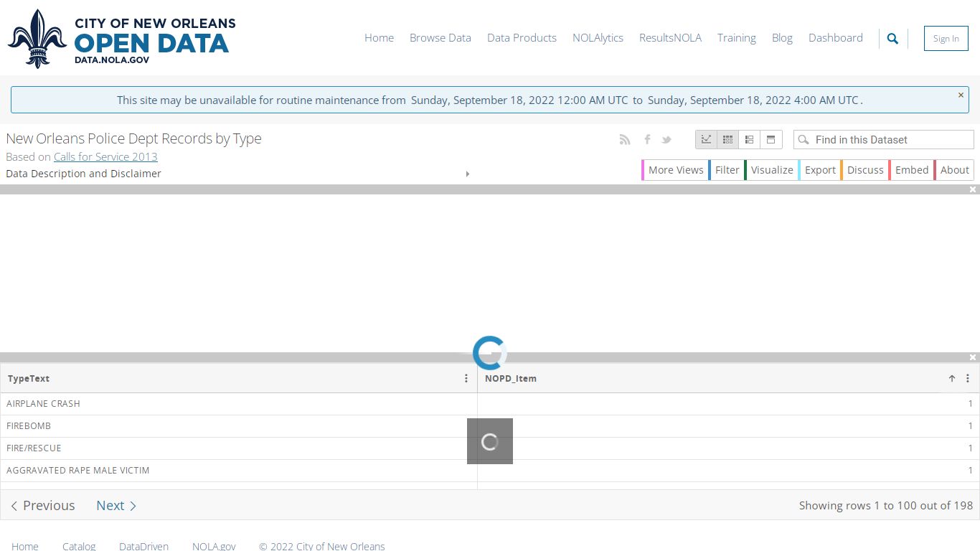Click the fleur-de-lis Open Data logo
980x551 pixels.
[122, 39]
